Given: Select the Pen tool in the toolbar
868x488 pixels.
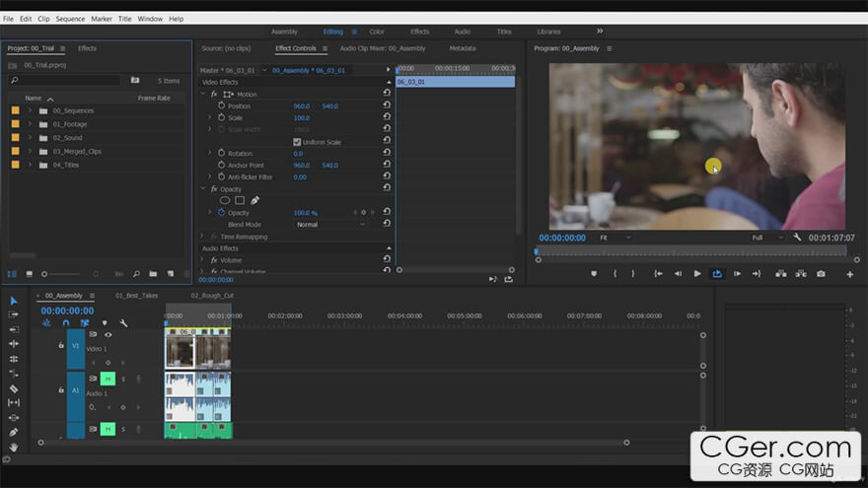Looking at the screenshot, I should [x=14, y=432].
